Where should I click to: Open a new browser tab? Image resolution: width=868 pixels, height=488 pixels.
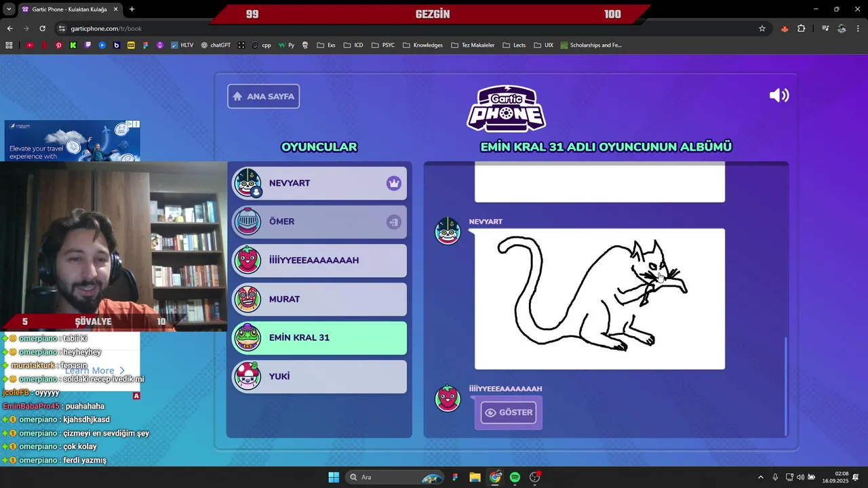tap(132, 9)
